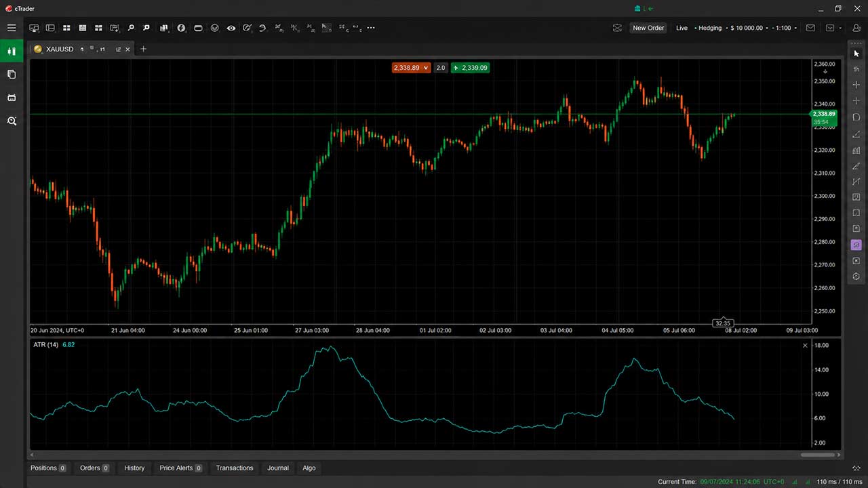Click the refresh arrow toolbar icon

(x=262, y=28)
